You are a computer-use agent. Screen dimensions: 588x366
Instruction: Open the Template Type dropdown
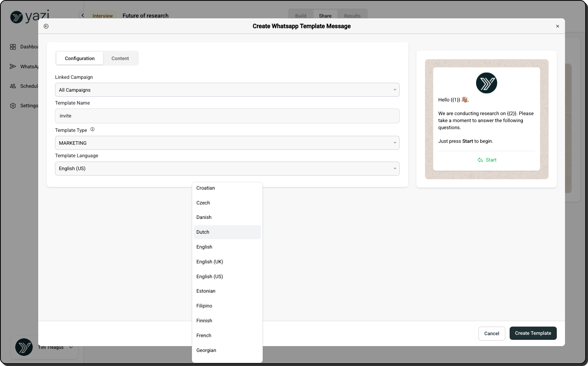pos(227,143)
